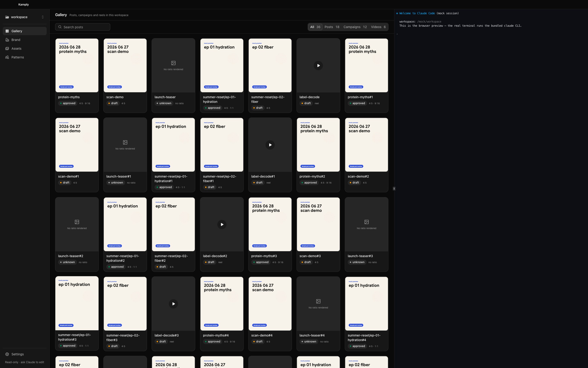588x368 pixels.
Task: Click the Kamply app title
Action: coord(24,4)
